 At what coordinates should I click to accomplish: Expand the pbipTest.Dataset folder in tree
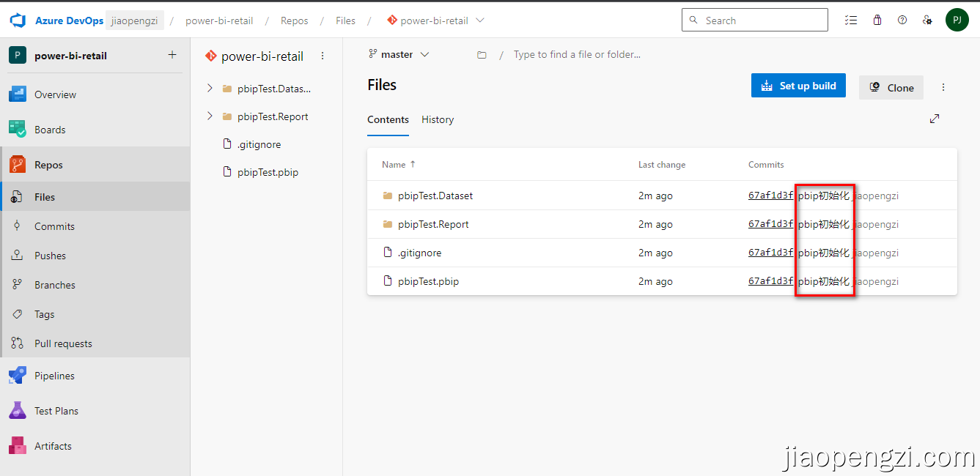pyautogui.click(x=210, y=89)
